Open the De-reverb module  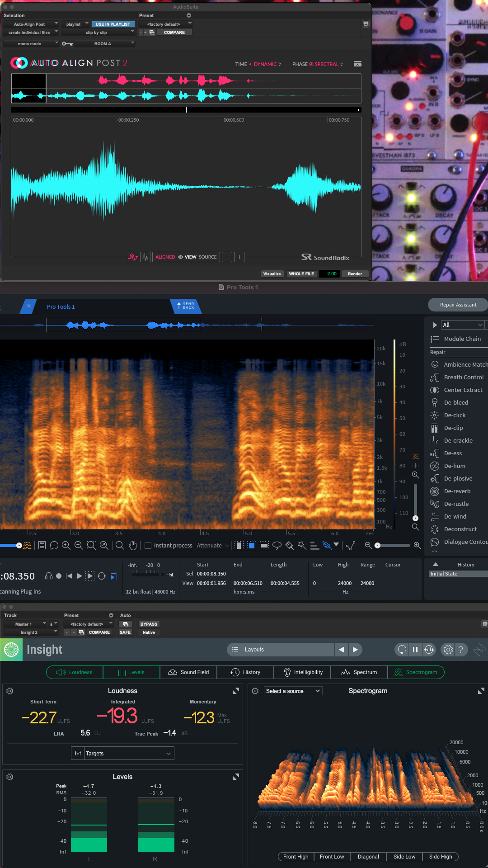(x=457, y=491)
